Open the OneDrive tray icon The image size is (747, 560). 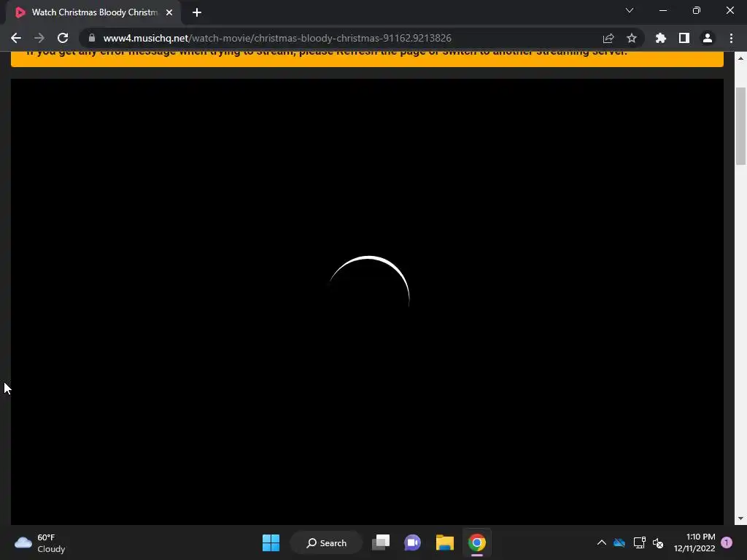click(x=619, y=542)
